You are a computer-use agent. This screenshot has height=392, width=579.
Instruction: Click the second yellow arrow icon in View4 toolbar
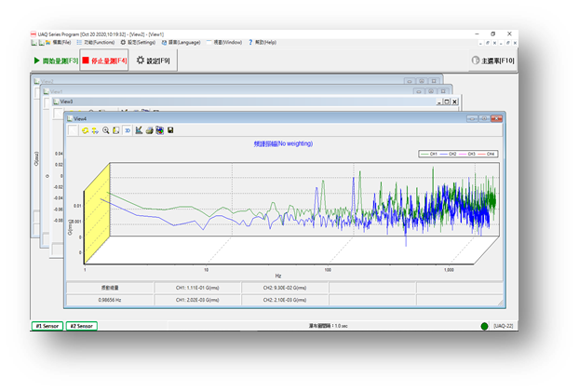pyautogui.click(x=95, y=130)
